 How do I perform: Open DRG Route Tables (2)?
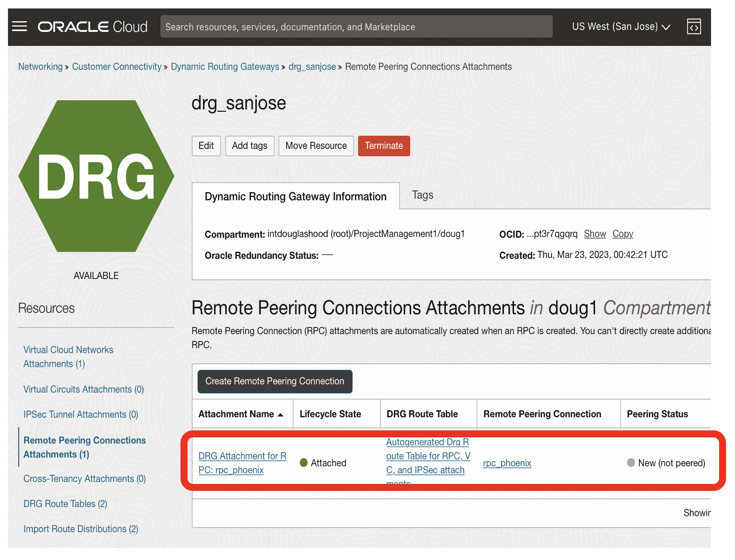coord(65,504)
